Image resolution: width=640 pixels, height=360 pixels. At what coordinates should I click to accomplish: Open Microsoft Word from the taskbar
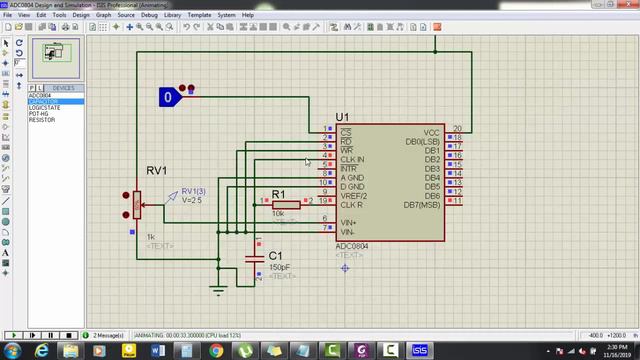(158, 350)
